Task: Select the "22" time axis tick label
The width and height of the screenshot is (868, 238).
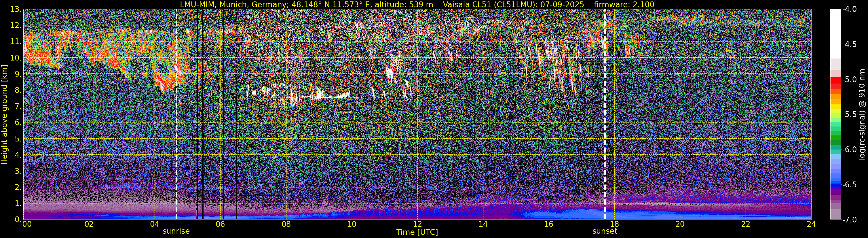Action: click(x=746, y=224)
